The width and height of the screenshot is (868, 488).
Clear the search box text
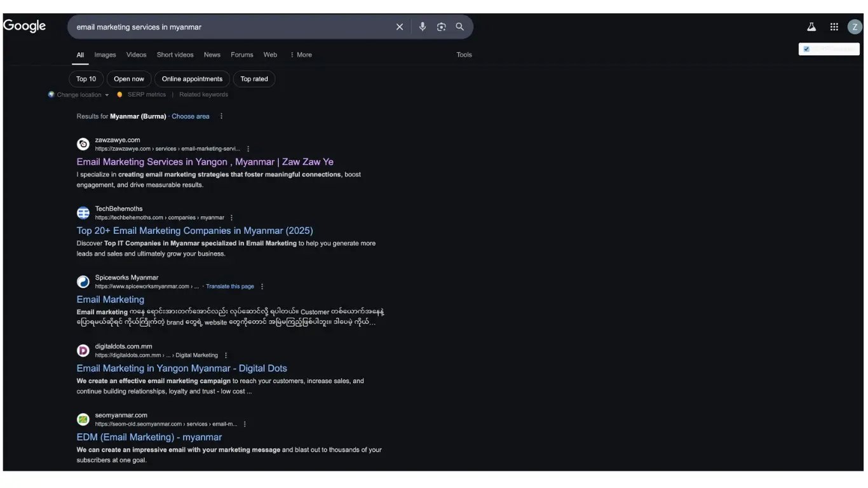400,27
